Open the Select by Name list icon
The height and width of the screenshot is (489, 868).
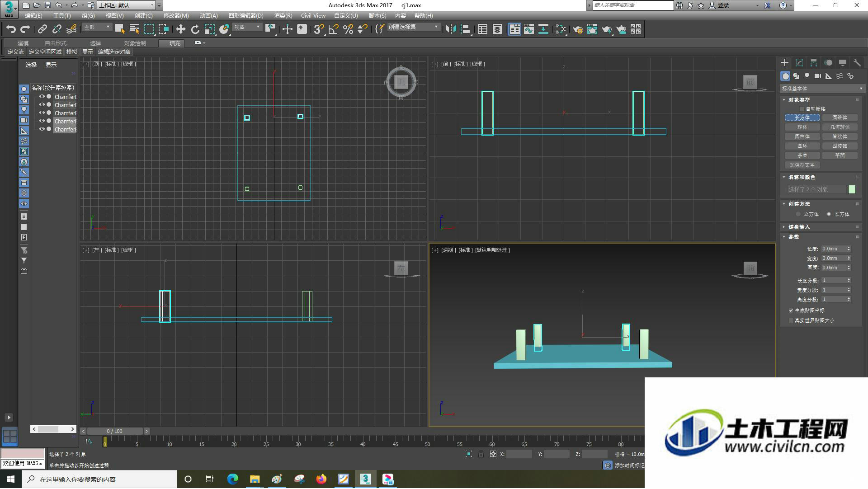tap(134, 29)
